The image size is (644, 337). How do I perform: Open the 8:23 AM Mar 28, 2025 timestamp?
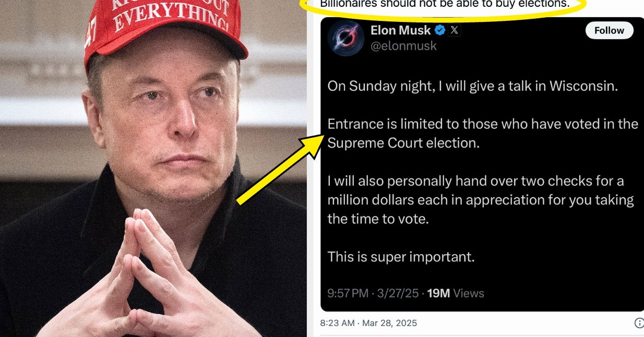368,323
